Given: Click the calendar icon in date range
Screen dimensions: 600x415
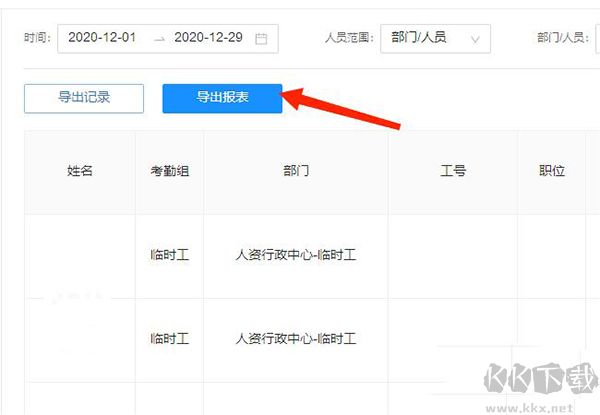Looking at the screenshot, I should click(x=261, y=39).
